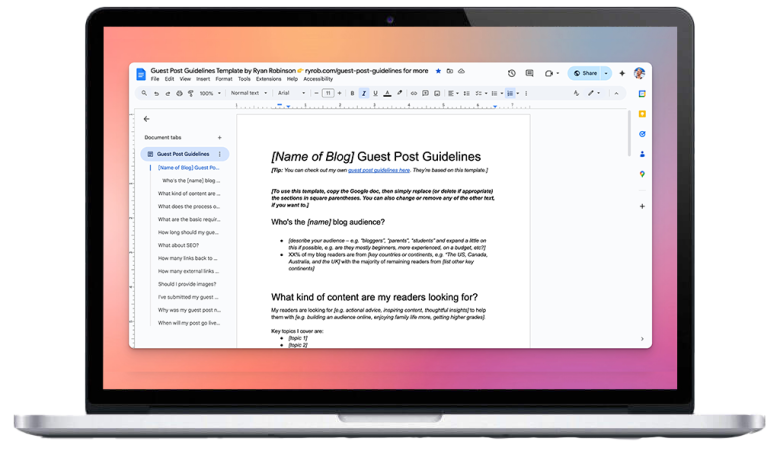Image resolution: width=780 pixels, height=470 pixels.
Task: Click the Gemini sparkle icon
Action: point(622,73)
